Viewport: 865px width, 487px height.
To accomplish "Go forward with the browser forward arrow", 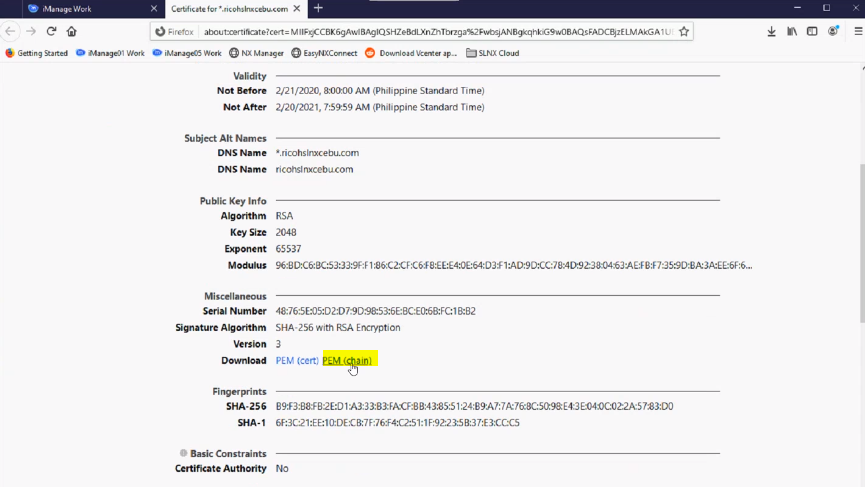I will click(31, 31).
